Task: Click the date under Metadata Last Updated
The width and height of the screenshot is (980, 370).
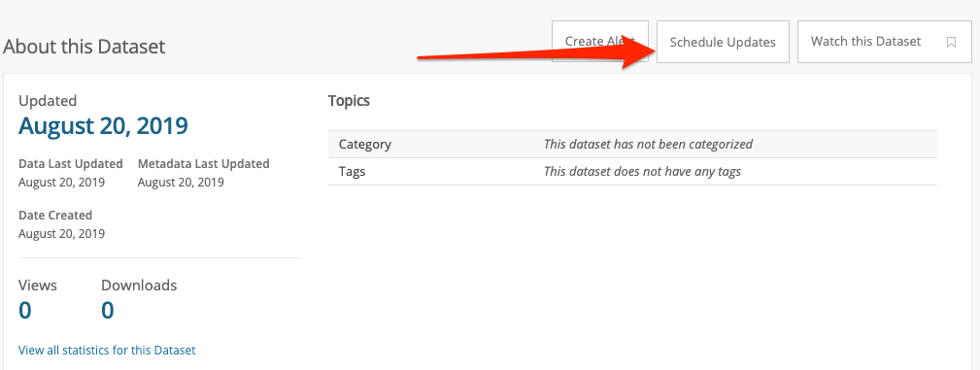Action: tap(181, 183)
